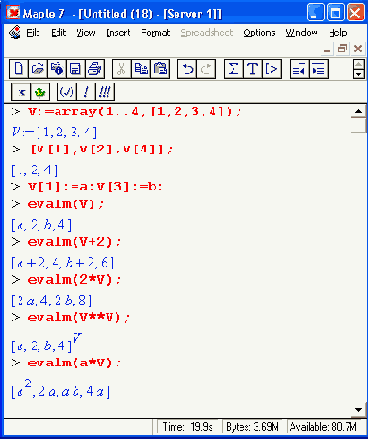Save the worksheet with the diskette icon
Screen dimensions: 368x439
point(76,69)
